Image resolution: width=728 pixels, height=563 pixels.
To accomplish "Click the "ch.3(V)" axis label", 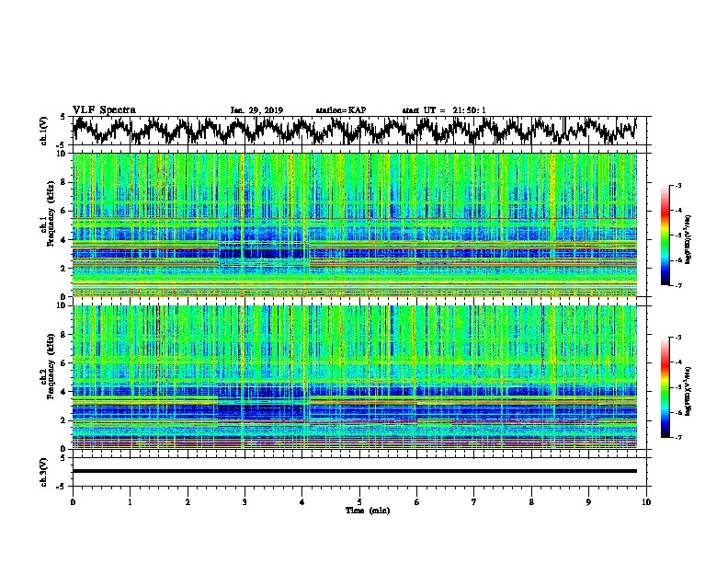I will click(x=44, y=472).
